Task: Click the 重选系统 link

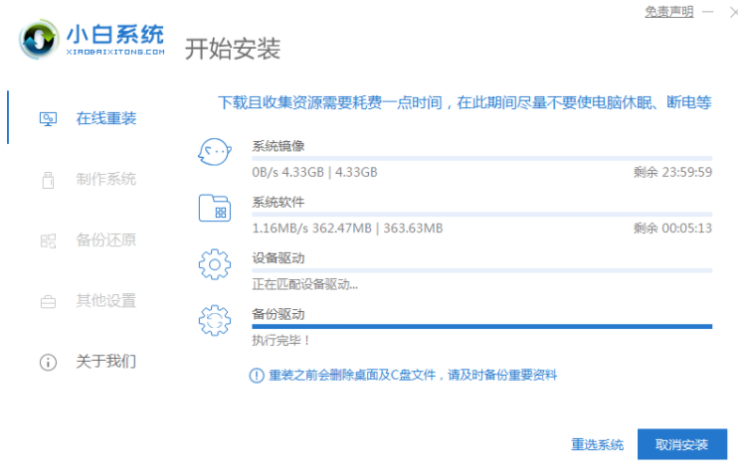Action: [x=597, y=444]
